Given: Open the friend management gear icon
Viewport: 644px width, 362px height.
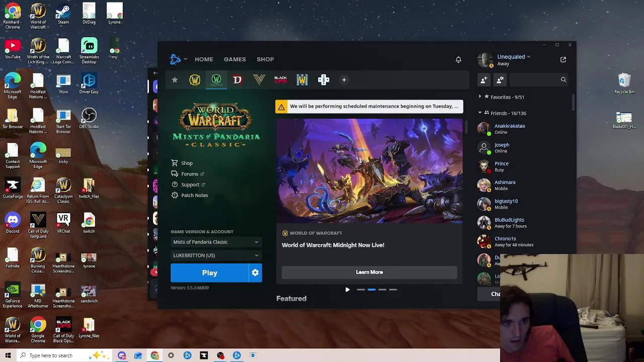Looking at the screenshot, I should click(x=500, y=80).
